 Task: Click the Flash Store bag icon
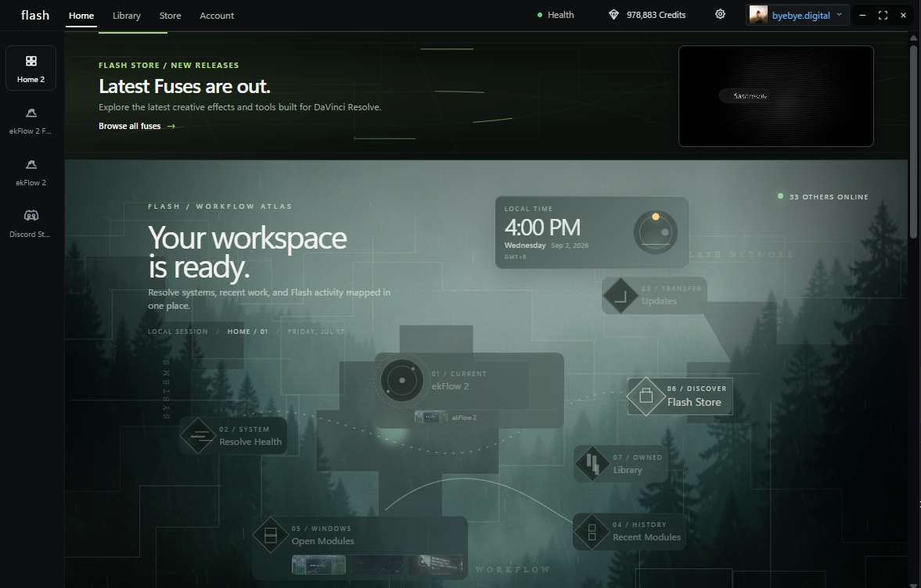tap(646, 396)
